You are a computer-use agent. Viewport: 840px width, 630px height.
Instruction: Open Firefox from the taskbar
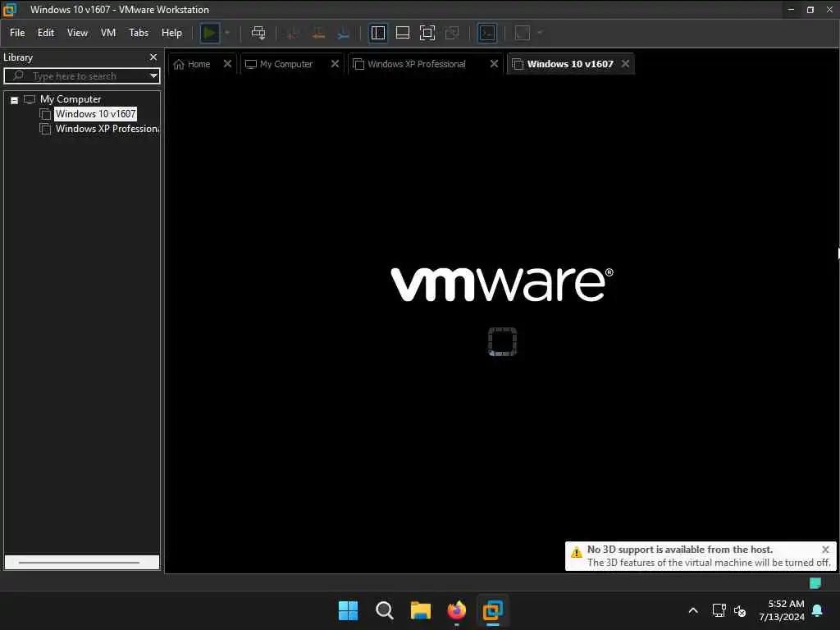coord(456,610)
